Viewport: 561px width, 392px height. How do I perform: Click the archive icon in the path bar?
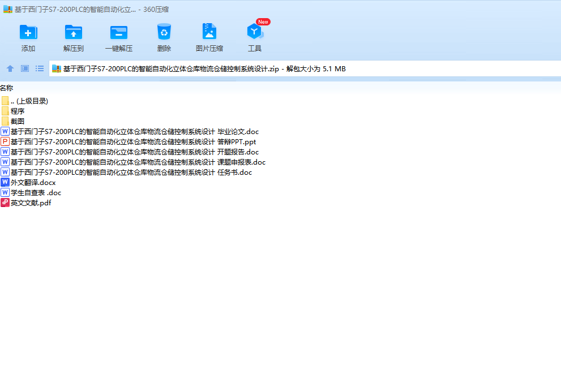click(x=57, y=68)
